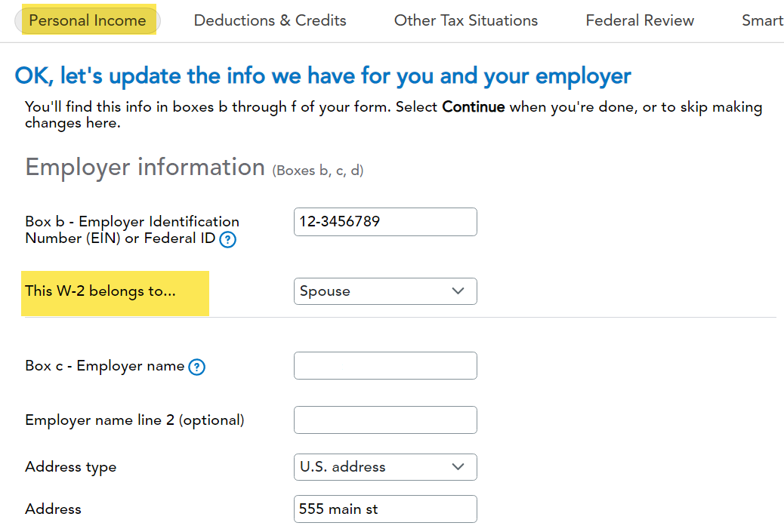Go to Deductions & Credits tab
Viewport: 784px width, 532px height.
coord(270,20)
